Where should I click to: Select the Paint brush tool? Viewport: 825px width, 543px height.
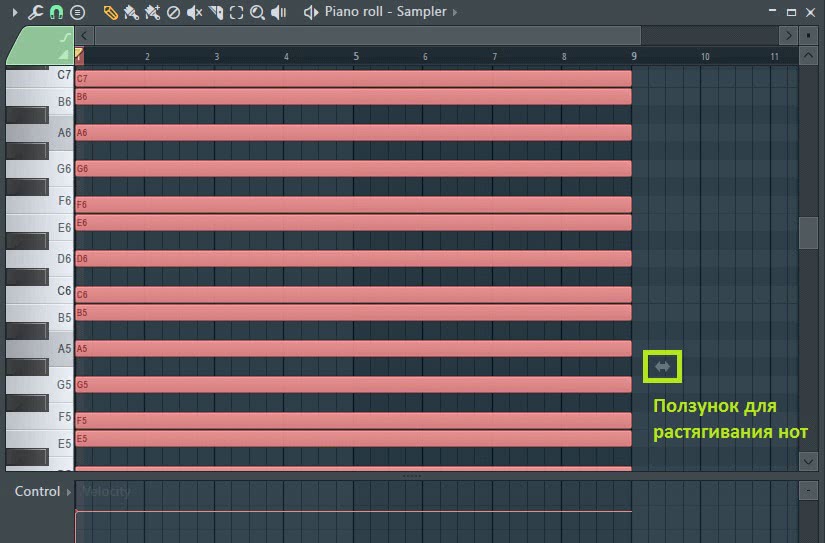131,12
